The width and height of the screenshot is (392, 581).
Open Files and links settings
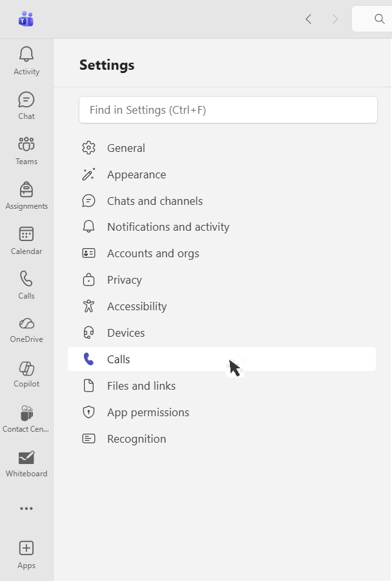coord(222,386)
